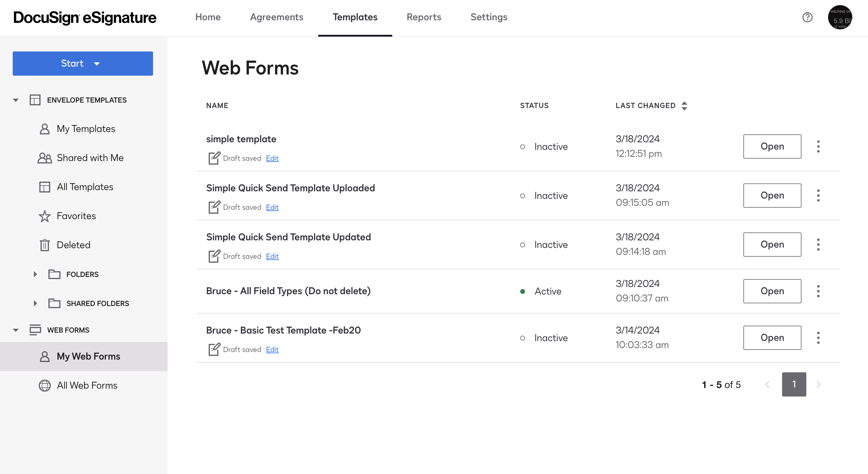
Task: Select page 1 in pagination
Action: [794, 384]
